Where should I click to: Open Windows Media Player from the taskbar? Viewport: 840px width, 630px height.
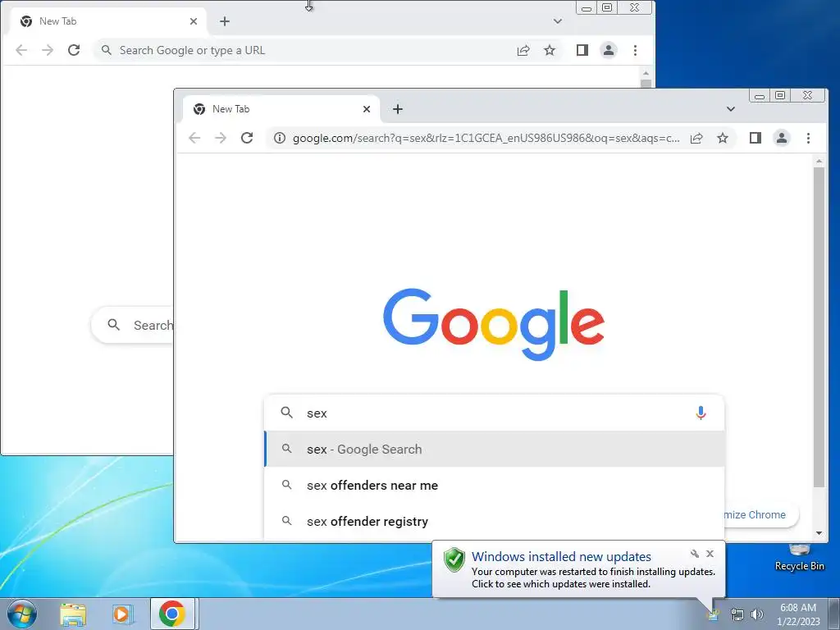pyautogui.click(x=121, y=614)
